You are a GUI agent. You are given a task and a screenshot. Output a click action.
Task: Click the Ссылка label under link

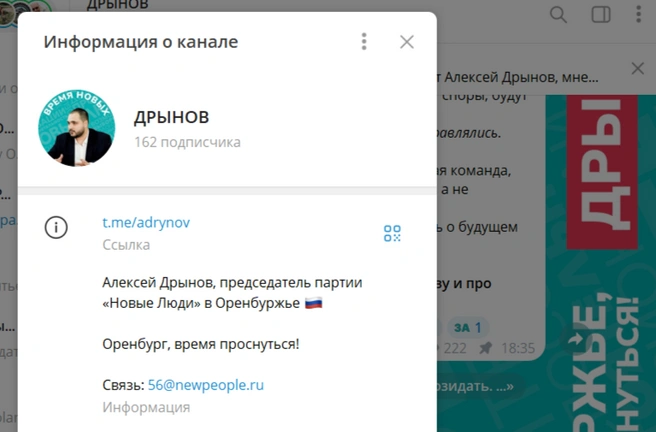126,245
